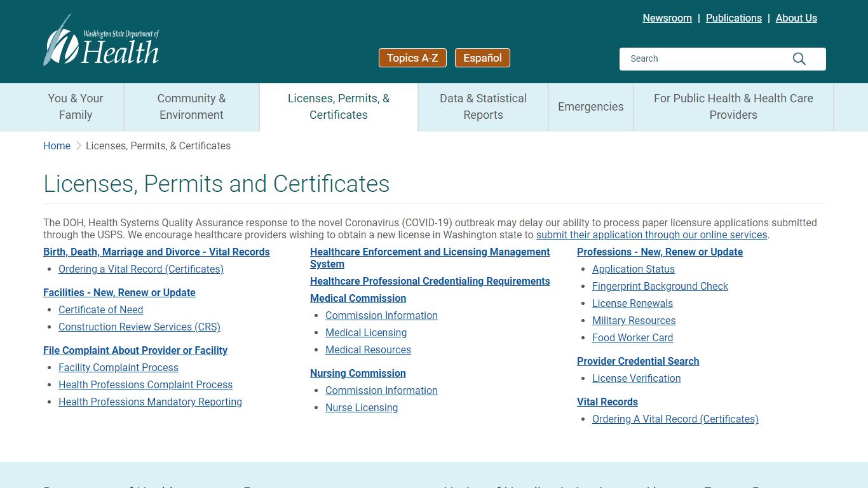Select the Licenses, Permits, & Certificates menu tab
Screen dimensions: 868x488
339,107
